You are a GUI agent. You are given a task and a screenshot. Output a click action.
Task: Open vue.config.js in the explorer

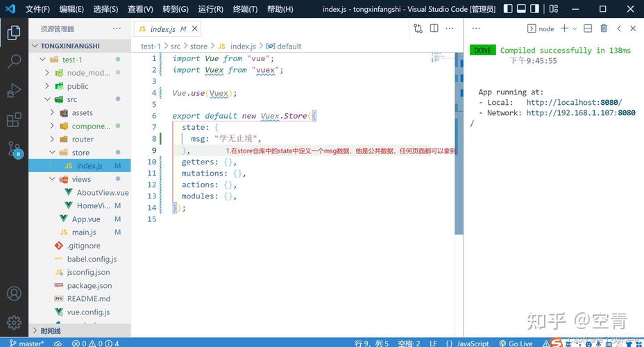[80, 312]
